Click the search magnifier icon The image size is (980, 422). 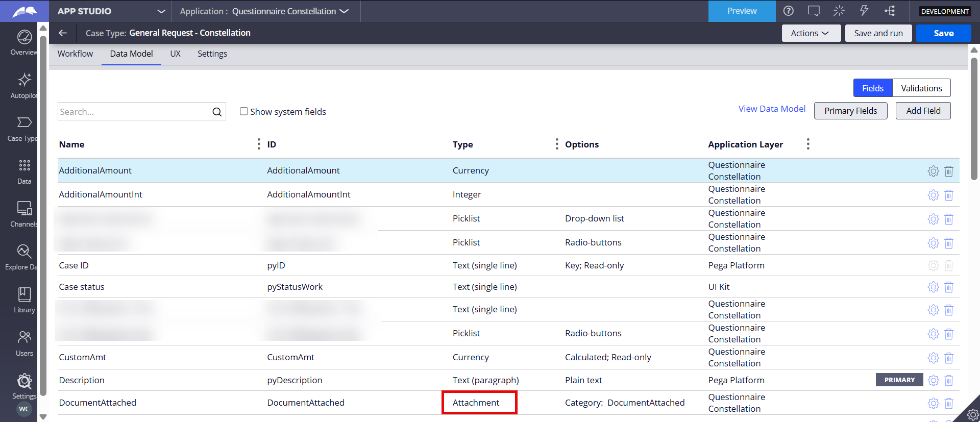pyautogui.click(x=217, y=112)
